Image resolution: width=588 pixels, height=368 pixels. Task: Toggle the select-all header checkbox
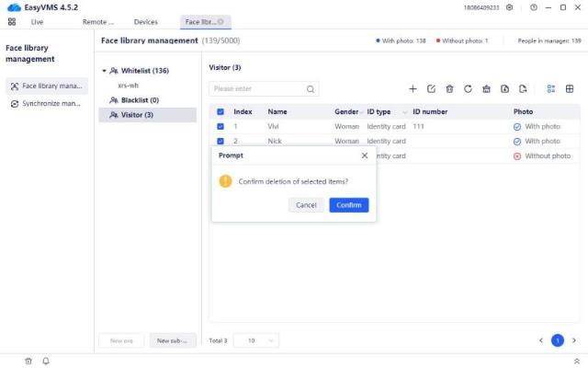click(x=220, y=111)
